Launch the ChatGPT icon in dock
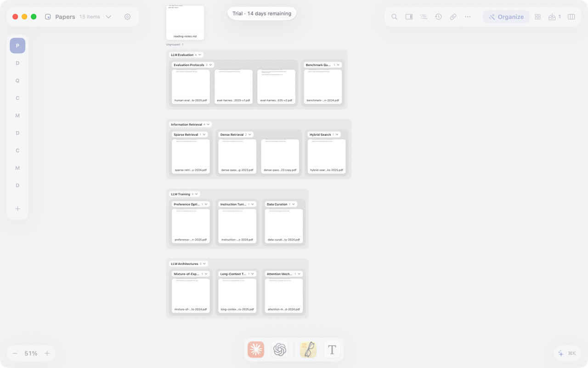 click(x=280, y=350)
